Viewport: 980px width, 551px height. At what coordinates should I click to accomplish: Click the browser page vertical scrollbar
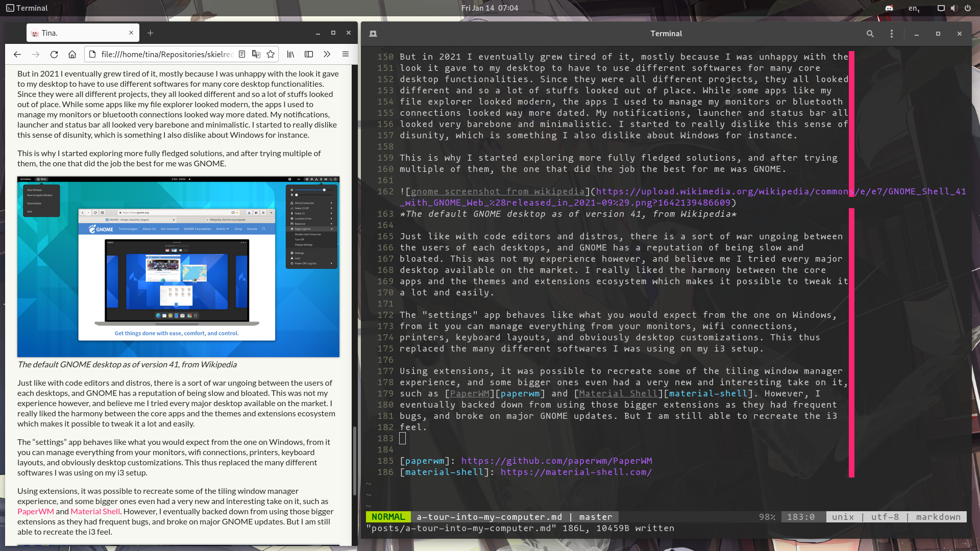355,462
